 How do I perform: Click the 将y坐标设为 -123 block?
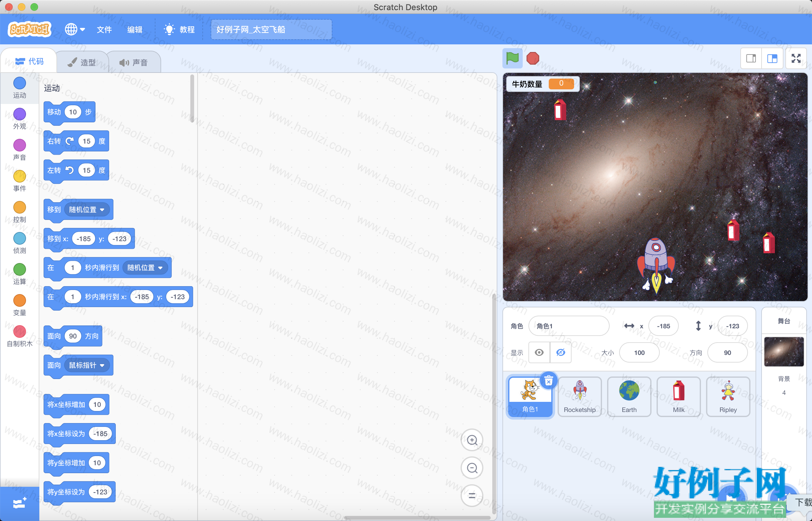[80, 492]
